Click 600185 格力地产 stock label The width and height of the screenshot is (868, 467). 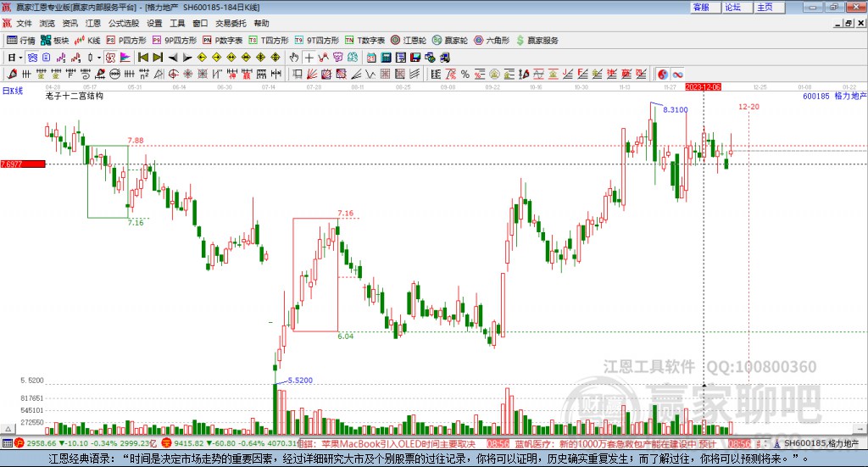[x=834, y=97]
